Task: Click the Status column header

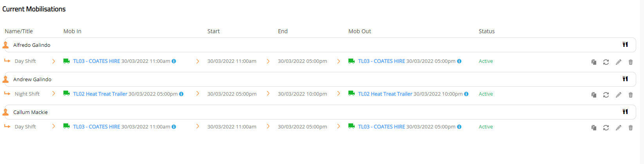Action: (487, 31)
